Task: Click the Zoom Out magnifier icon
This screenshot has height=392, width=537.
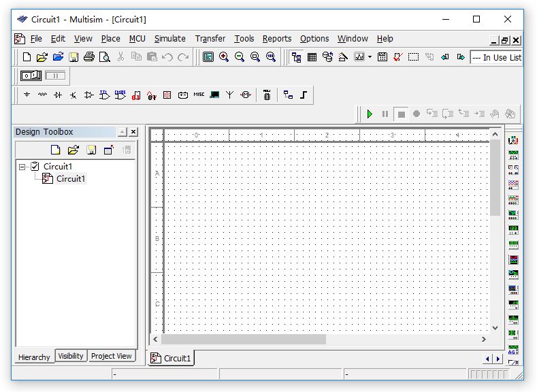Action: click(240, 57)
